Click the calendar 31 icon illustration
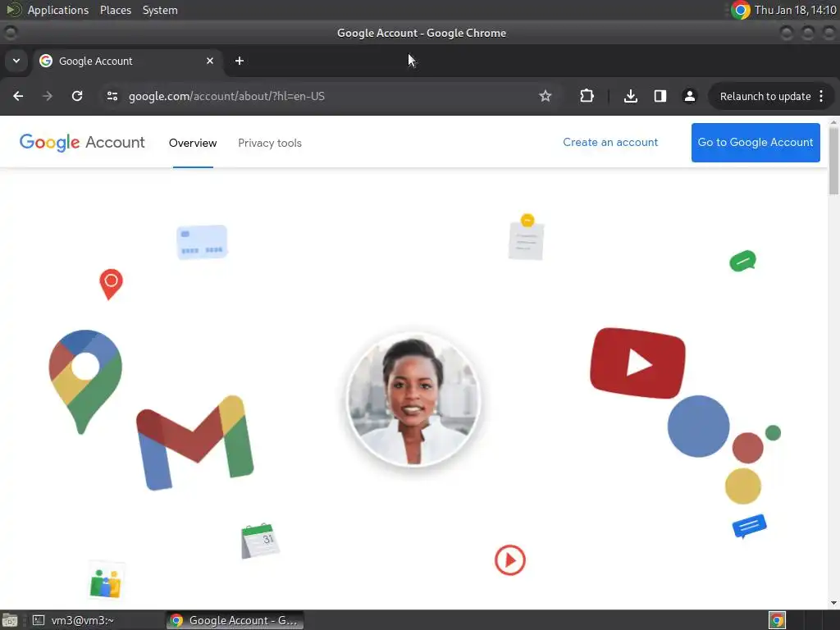840x630 pixels. [x=260, y=541]
